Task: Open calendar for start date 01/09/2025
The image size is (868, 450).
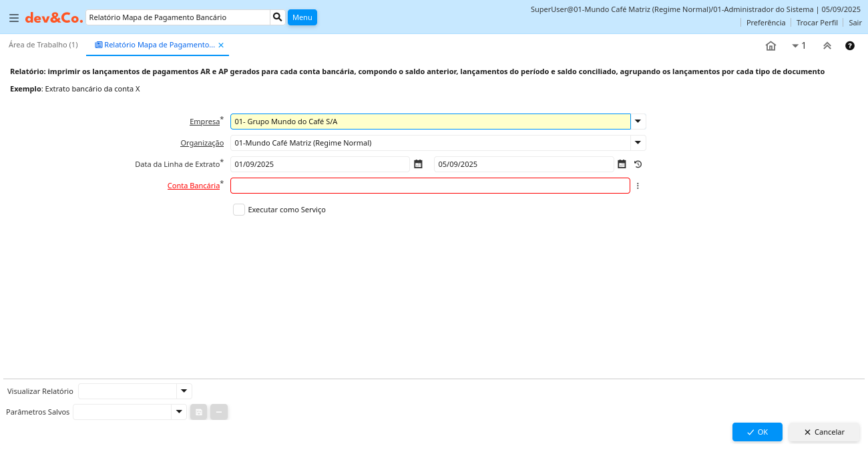Action: pyautogui.click(x=418, y=164)
